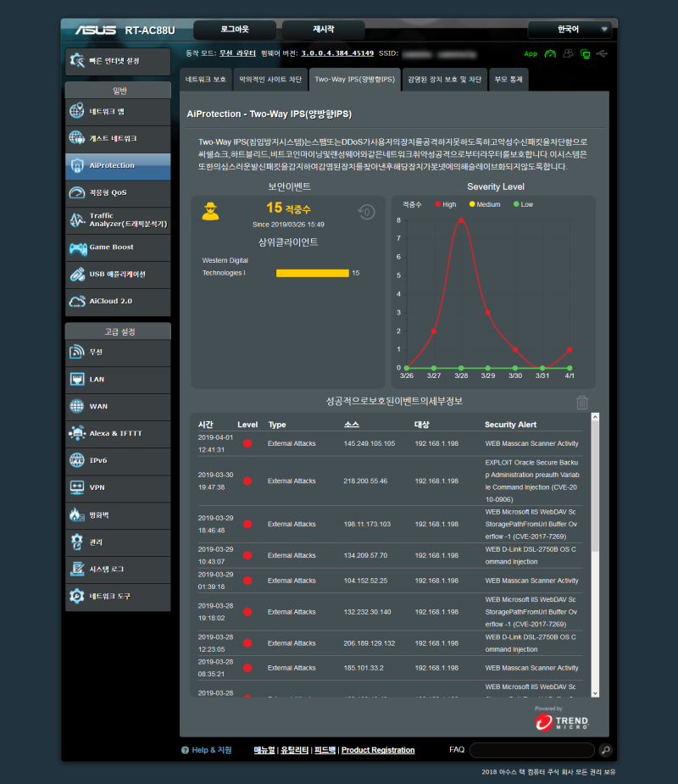Click the App link in header

(531, 54)
